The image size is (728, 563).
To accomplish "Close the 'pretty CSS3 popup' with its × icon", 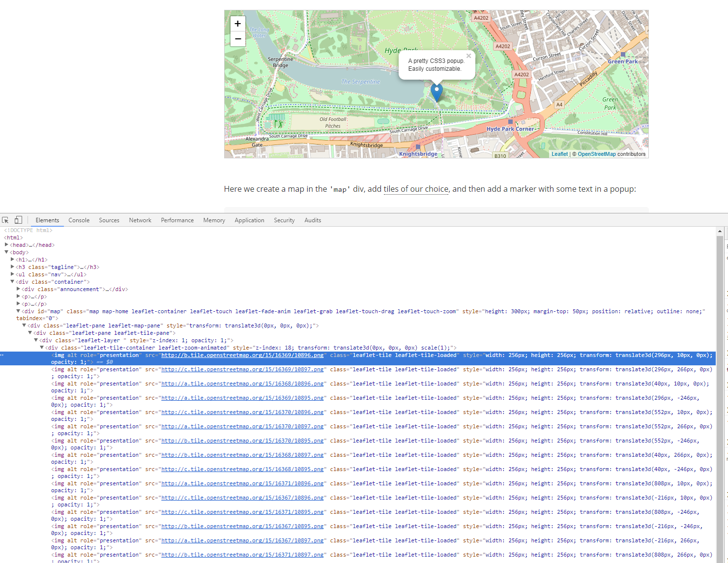I will 468,56.
